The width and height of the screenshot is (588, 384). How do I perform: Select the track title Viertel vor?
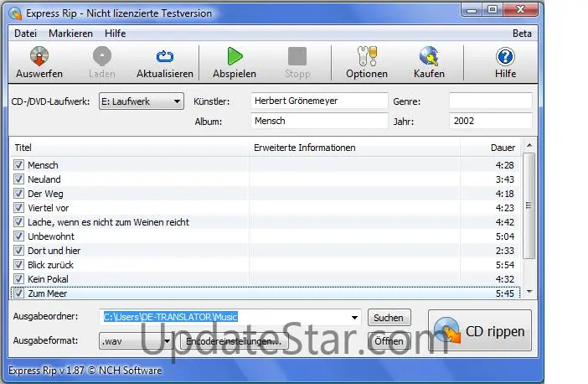click(x=49, y=208)
